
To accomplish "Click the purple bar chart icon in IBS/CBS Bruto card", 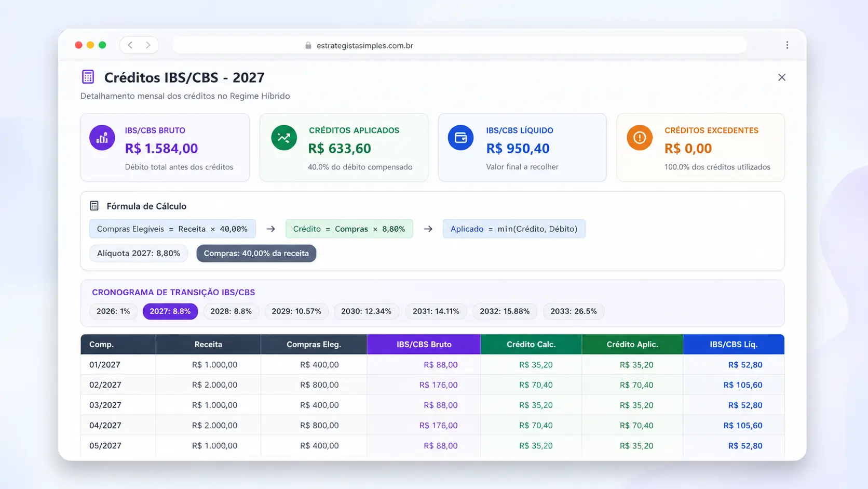I will (x=102, y=138).
